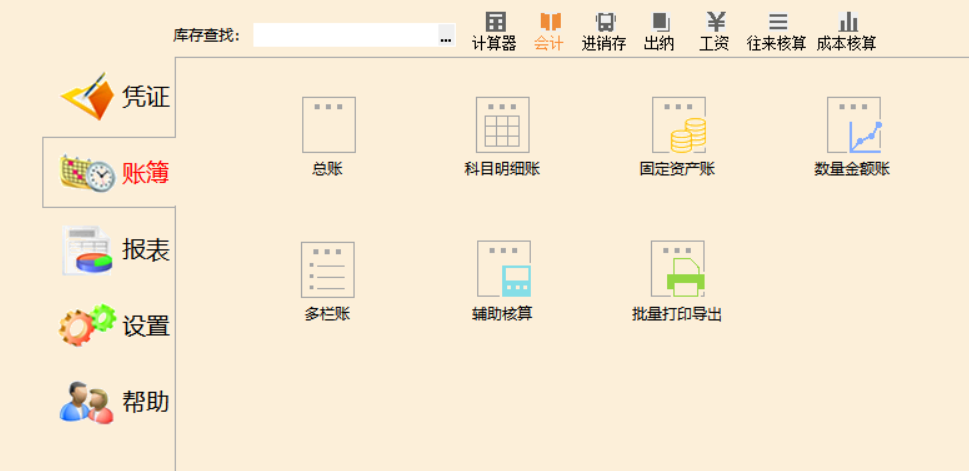This screenshot has height=471, width=969.
Task: Open the 科目明细账 subject detail ledger
Action: [x=502, y=137]
